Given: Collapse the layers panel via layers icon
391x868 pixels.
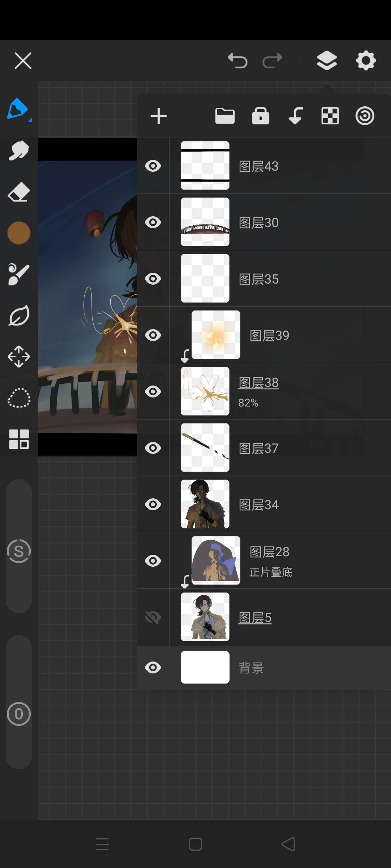Looking at the screenshot, I should 327,60.
